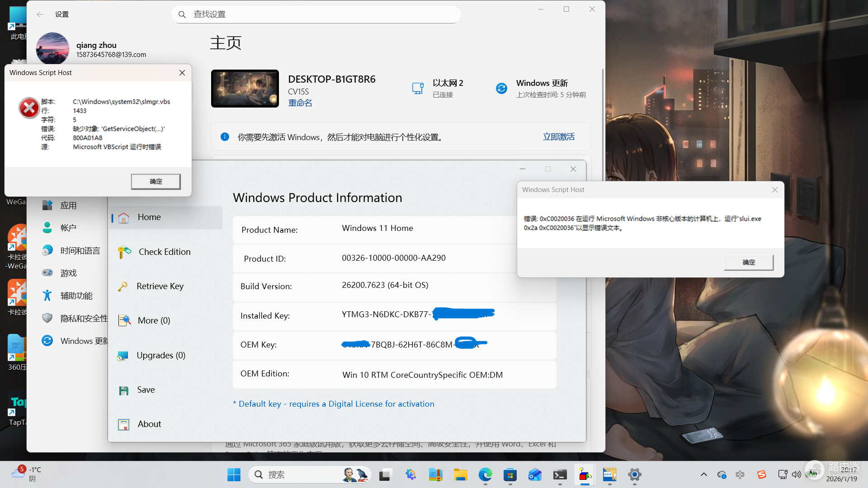Click the Home house icon

tap(123, 218)
